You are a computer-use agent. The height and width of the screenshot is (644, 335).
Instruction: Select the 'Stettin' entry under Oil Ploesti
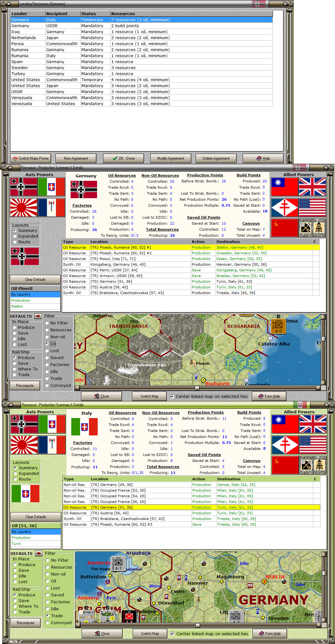(35, 306)
